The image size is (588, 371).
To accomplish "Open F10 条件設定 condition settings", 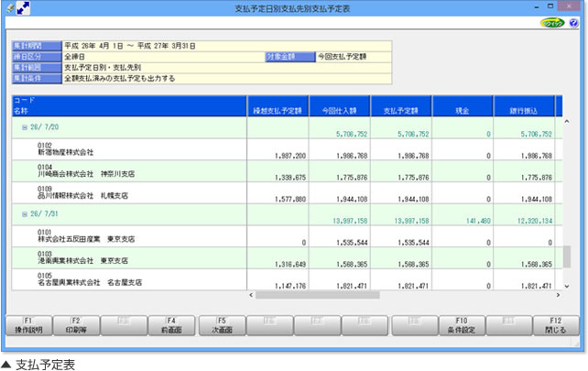I will [x=461, y=326].
